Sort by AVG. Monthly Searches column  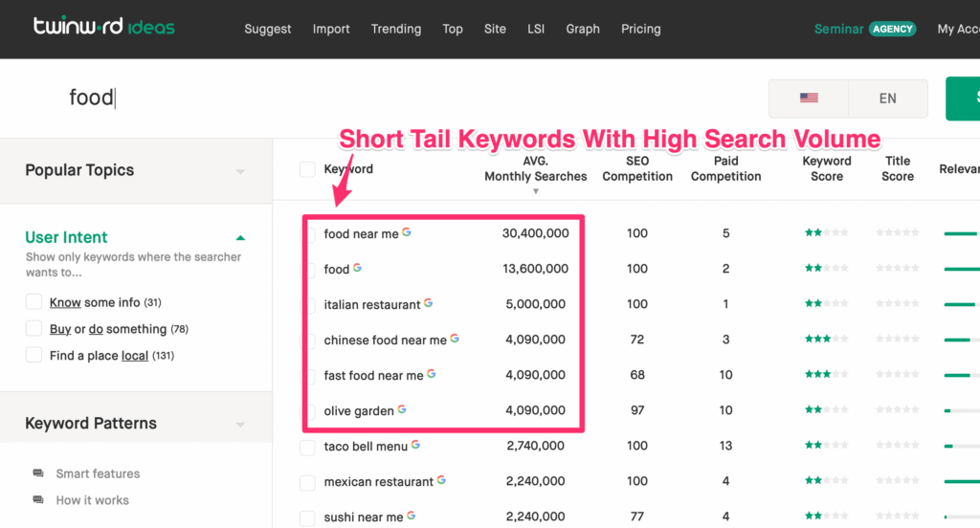(536, 168)
